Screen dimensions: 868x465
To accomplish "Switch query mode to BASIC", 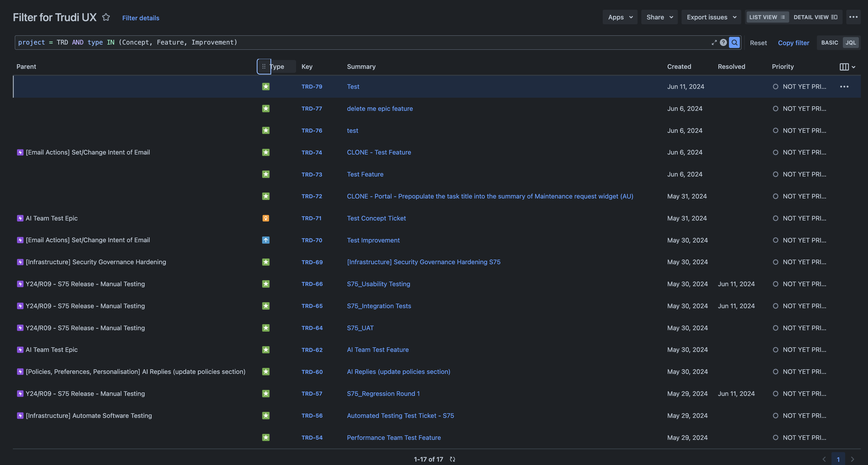I will [829, 43].
